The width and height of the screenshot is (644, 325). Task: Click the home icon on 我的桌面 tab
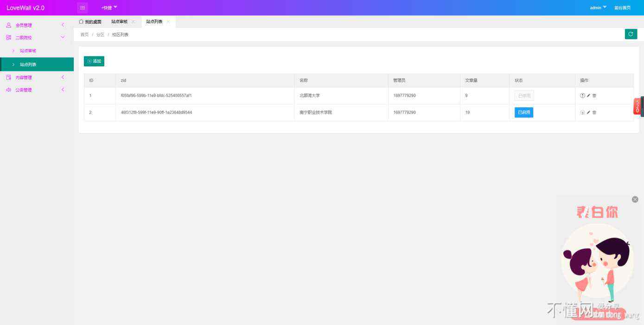(x=81, y=21)
